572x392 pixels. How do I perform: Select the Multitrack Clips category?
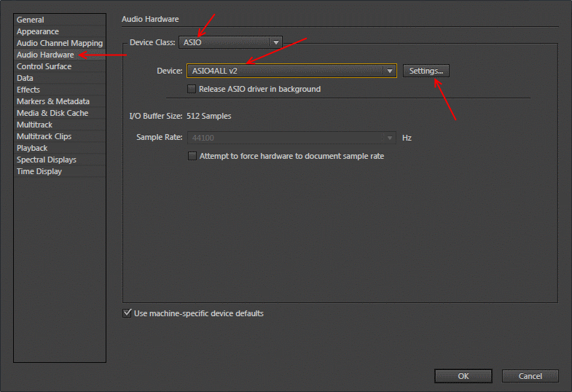tap(44, 136)
